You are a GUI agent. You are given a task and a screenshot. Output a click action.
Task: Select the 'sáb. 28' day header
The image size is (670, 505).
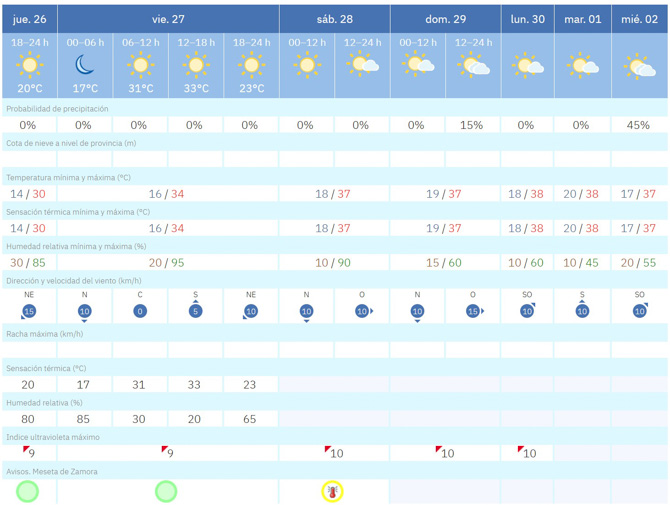[334, 19]
